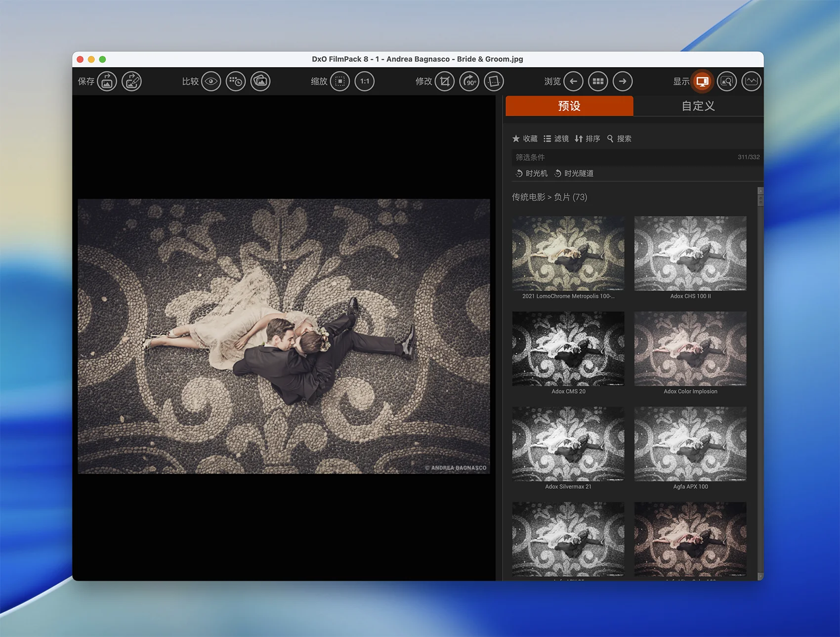This screenshot has height=637, width=840.
Task: Open the 排序 sort options
Action: click(x=588, y=139)
